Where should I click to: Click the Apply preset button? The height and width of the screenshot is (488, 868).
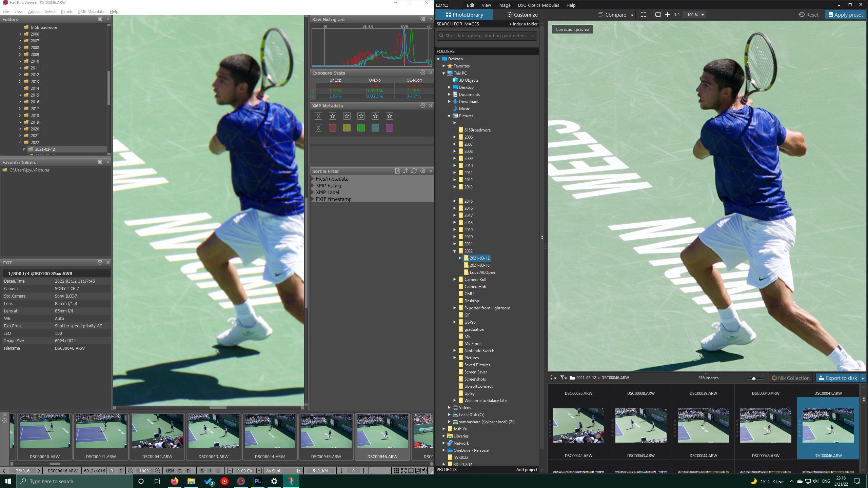coord(845,15)
